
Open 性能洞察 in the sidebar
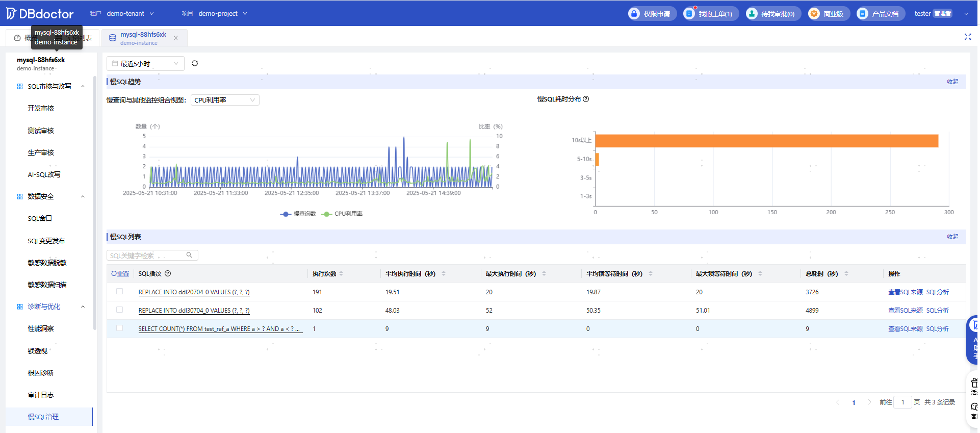pyautogui.click(x=41, y=329)
